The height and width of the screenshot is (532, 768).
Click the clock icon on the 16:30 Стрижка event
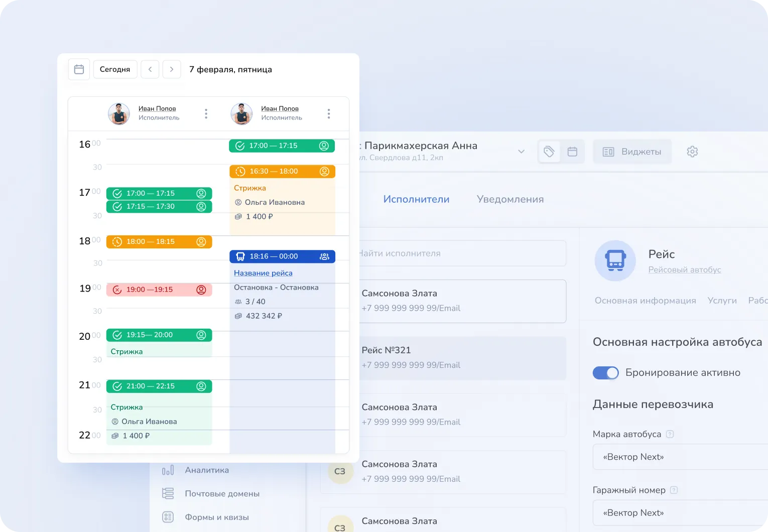pyautogui.click(x=240, y=171)
